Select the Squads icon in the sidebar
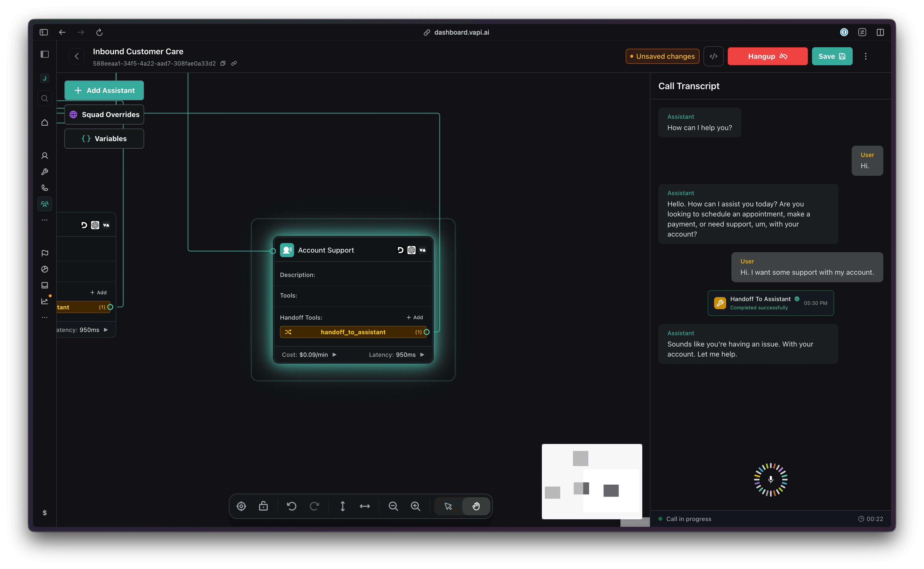The image size is (924, 569). tap(45, 204)
